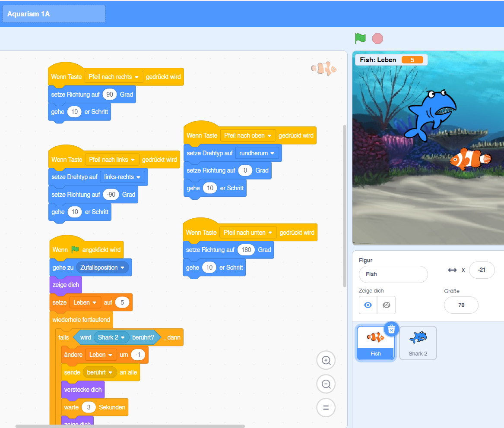Image resolution: width=504 pixels, height=428 pixels.
Task: Reset workspace zoom with the equals button
Action: [326, 407]
